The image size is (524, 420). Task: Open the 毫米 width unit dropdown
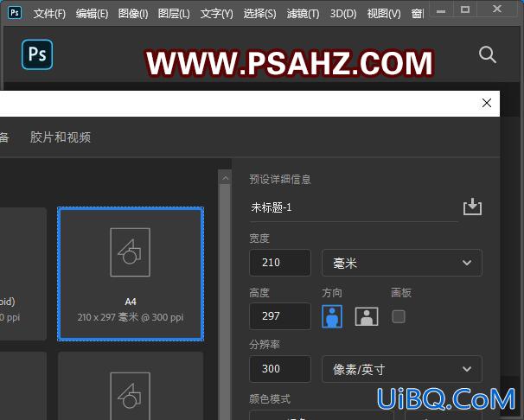[402, 263]
